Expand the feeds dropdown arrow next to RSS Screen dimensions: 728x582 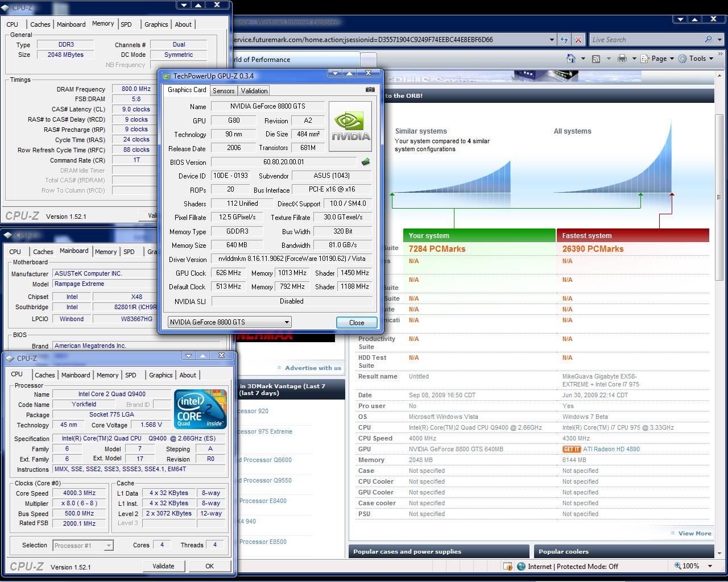coord(609,59)
